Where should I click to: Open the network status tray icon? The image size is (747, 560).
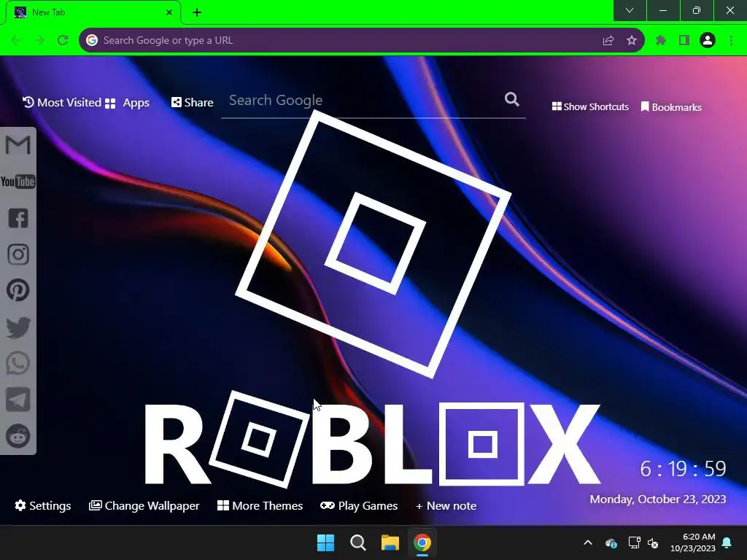[634, 542]
